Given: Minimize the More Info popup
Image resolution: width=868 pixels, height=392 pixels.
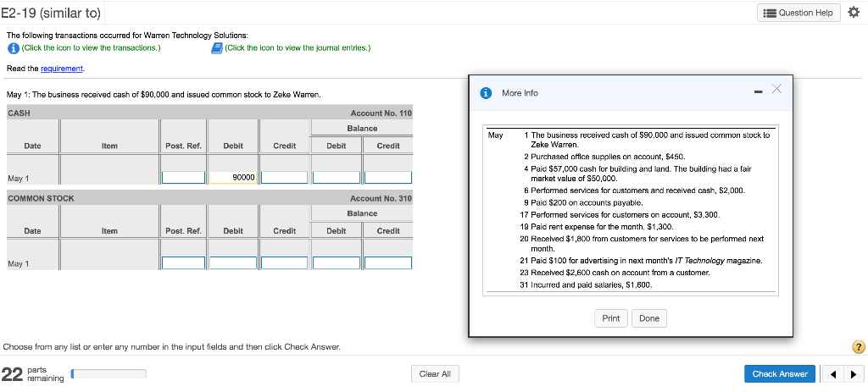Looking at the screenshot, I should (x=757, y=91).
